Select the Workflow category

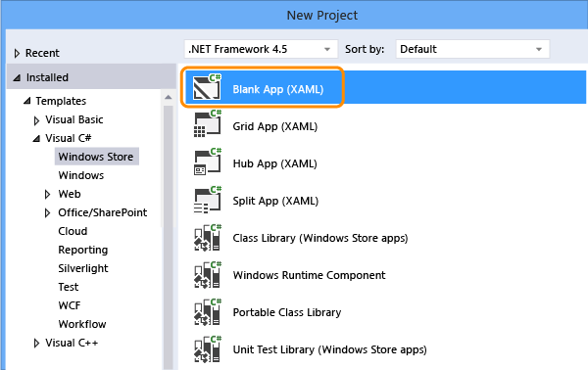point(82,324)
